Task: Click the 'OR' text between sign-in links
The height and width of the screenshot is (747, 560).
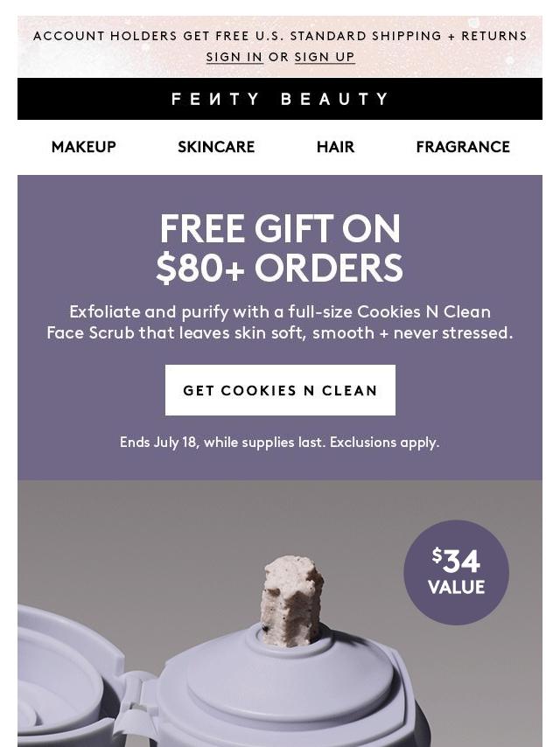Action: [x=279, y=57]
